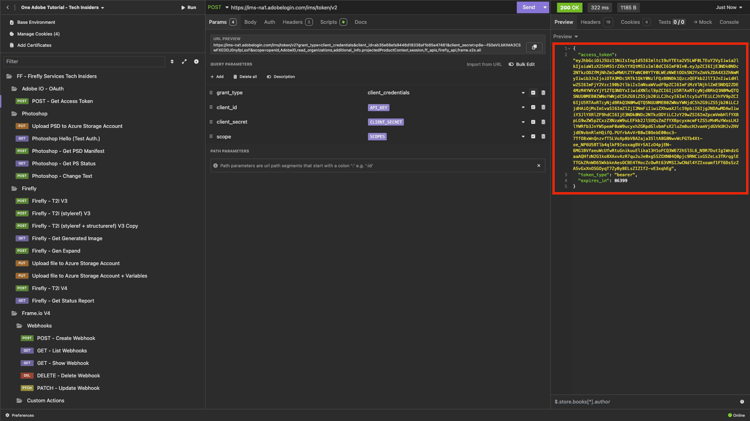Toggle the scope parameter checkbox
The width and height of the screenshot is (750, 421).
533,137
